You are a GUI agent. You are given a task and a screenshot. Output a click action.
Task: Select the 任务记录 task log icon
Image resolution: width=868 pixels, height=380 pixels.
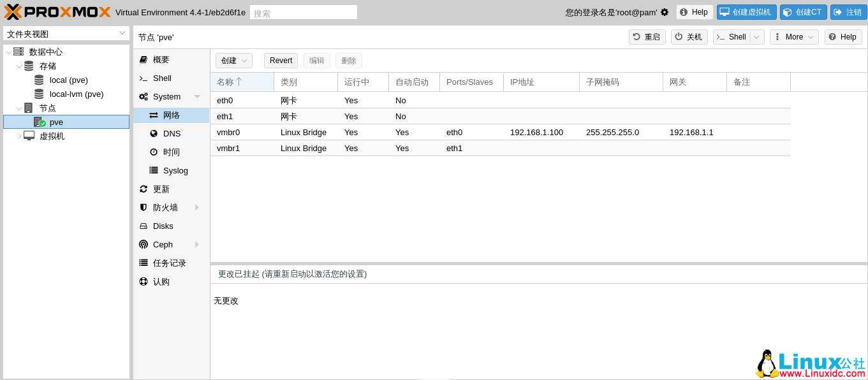pos(143,263)
